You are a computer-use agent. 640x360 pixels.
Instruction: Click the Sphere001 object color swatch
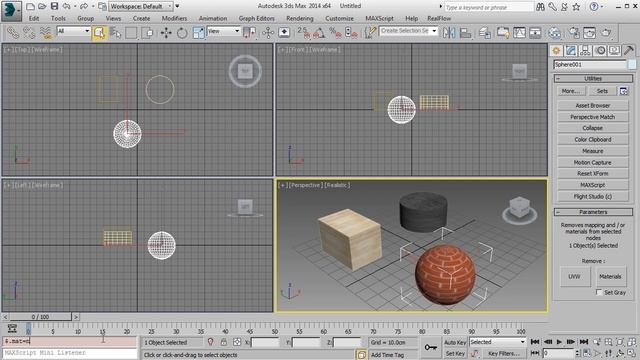(632, 64)
